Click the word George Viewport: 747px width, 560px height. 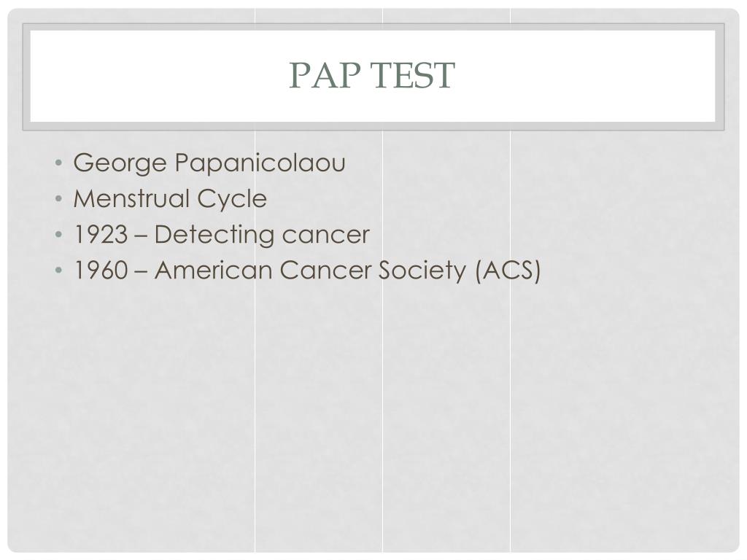coord(120,164)
